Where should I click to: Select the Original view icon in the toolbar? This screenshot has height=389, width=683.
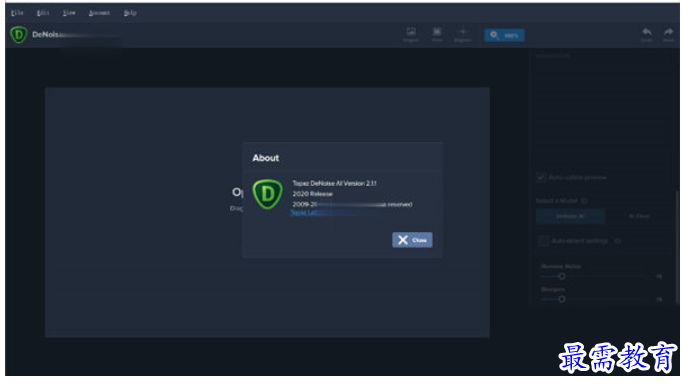pyautogui.click(x=411, y=34)
